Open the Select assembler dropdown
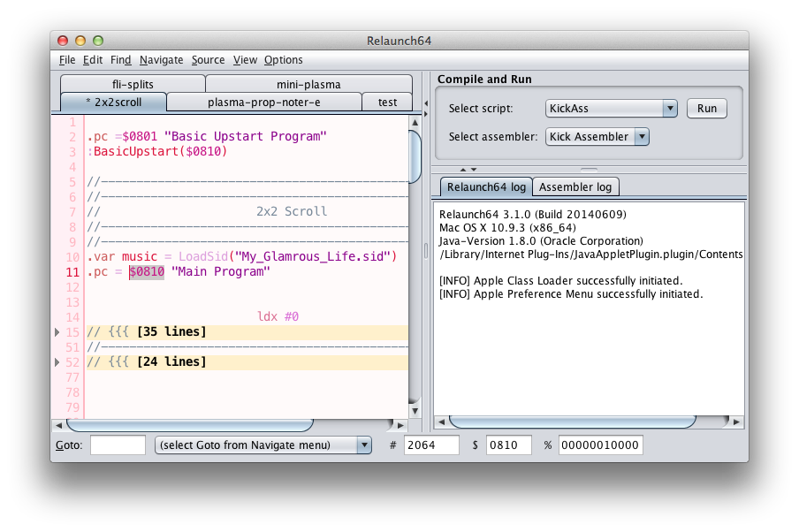The height and width of the screenshot is (532, 799). click(x=597, y=137)
